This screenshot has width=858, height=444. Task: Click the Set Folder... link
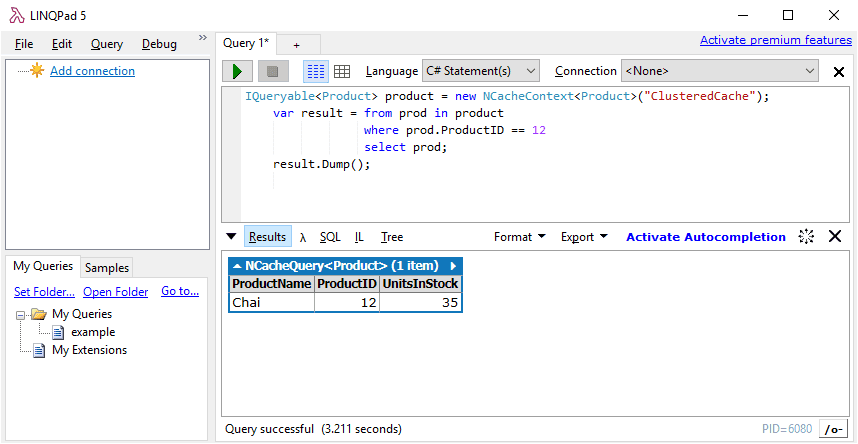tap(44, 292)
